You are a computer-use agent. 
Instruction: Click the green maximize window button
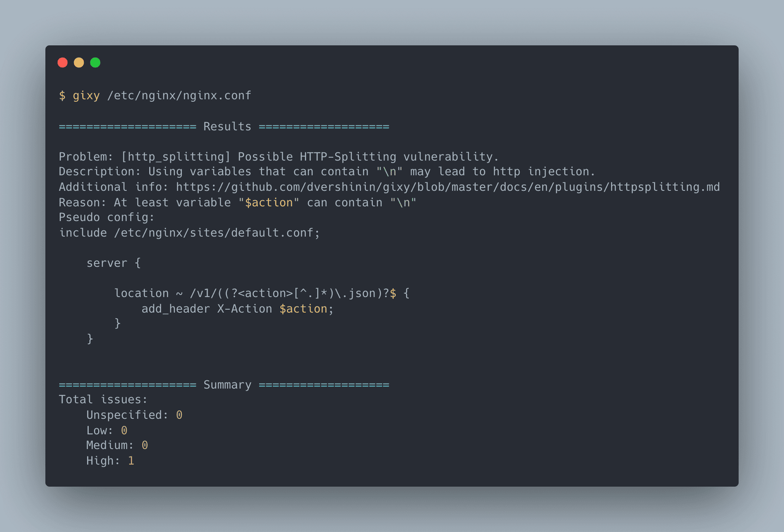[95, 63]
